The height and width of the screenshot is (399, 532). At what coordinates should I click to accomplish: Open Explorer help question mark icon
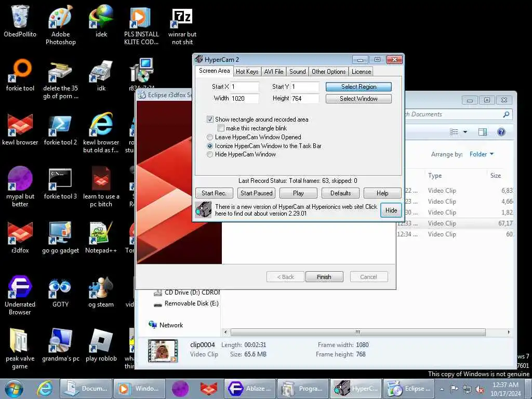pos(501,132)
